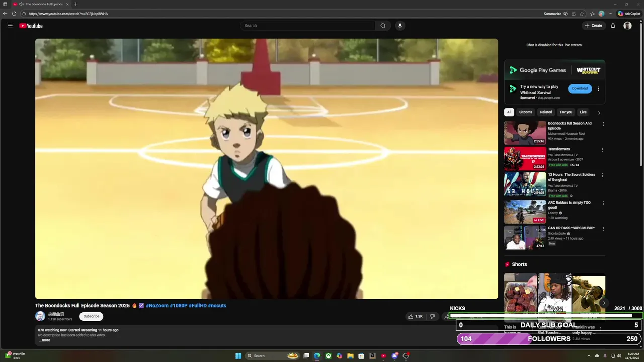Viewport: 644px width, 362px height.
Task: Open the YouTube guide hamburger menu
Action: click(x=10, y=26)
